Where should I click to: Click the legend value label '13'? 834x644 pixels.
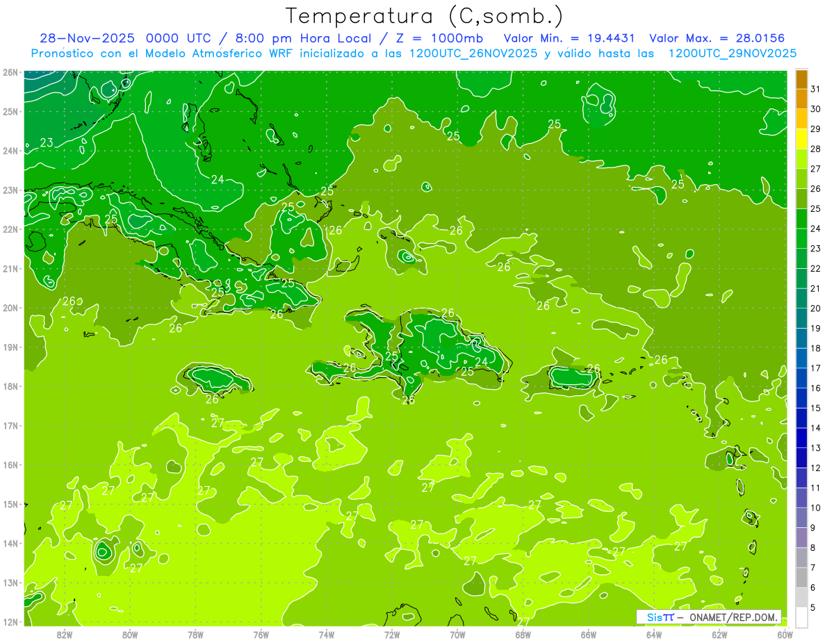[816, 448]
